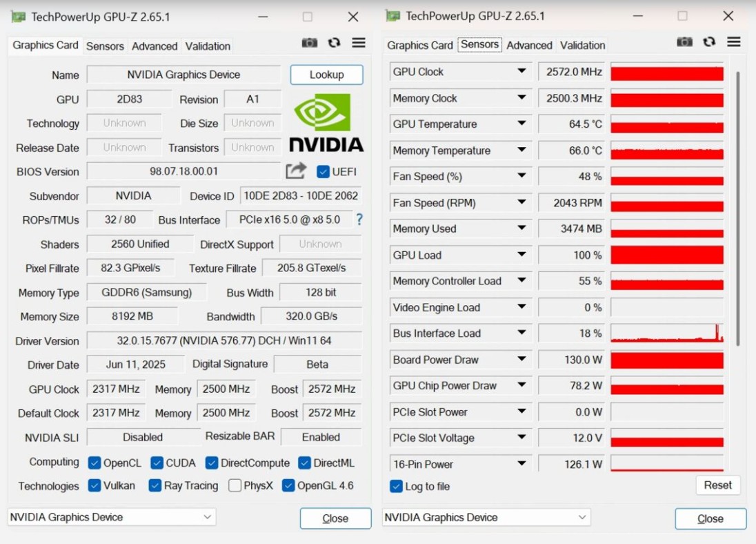Click the BIOS export share icon
Screen dimensions: 756x544
point(296,171)
